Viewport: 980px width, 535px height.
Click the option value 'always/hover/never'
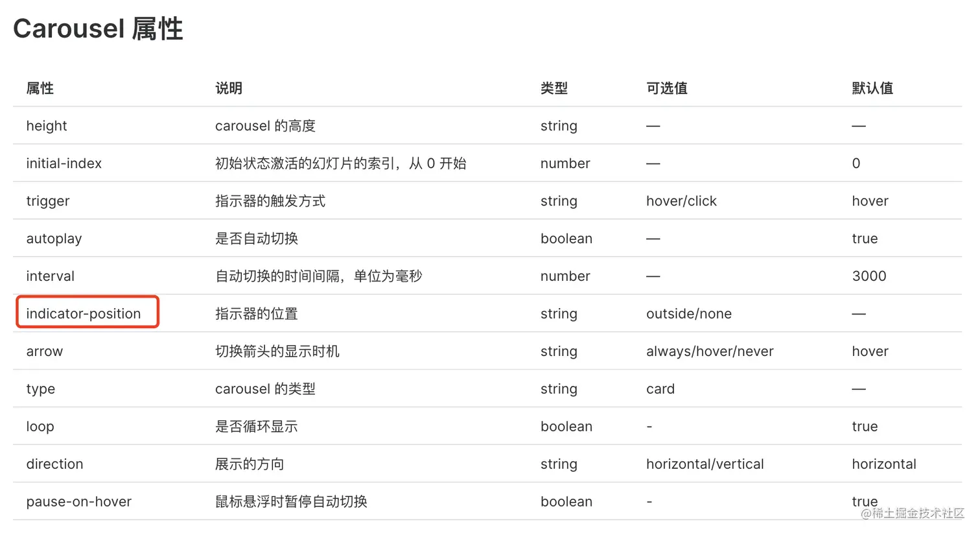710,351
